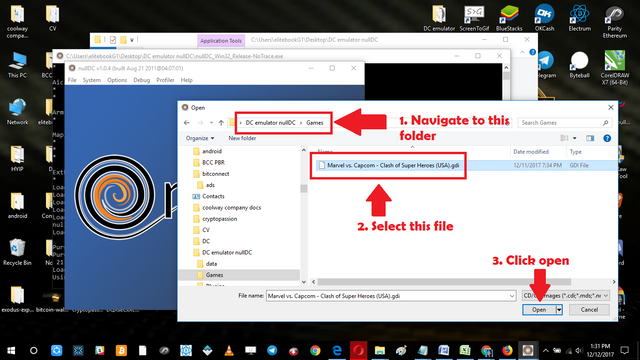Click the File name text box

[x=387, y=296]
